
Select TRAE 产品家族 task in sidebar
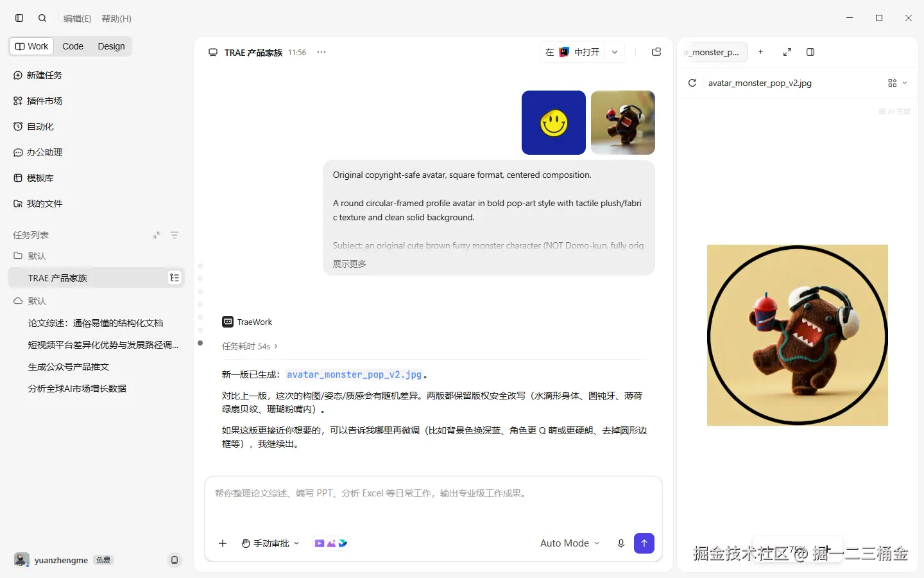[96, 277]
